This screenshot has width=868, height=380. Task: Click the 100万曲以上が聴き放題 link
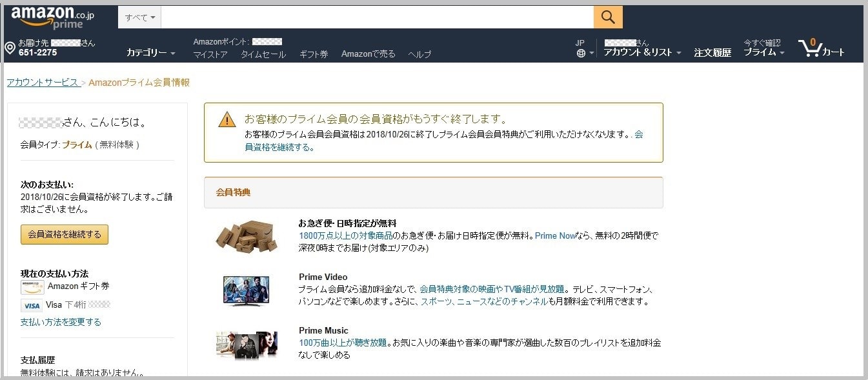point(343,343)
